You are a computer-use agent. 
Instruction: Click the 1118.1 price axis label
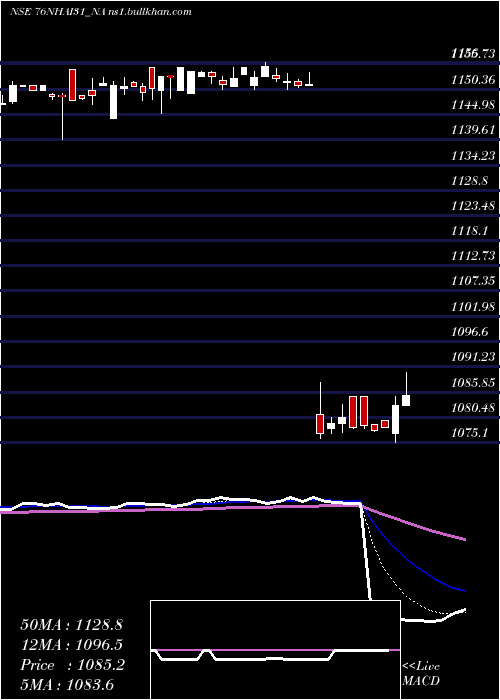[x=470, y=230]
